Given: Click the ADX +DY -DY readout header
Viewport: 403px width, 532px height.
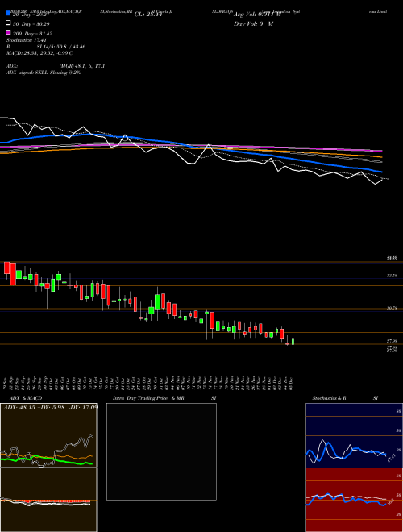Looking at the screenshot, I should coord(50,407).
